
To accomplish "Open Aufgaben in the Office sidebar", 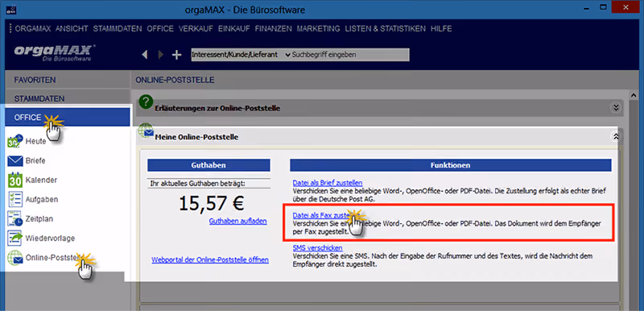I will click(x=42, y=199).
